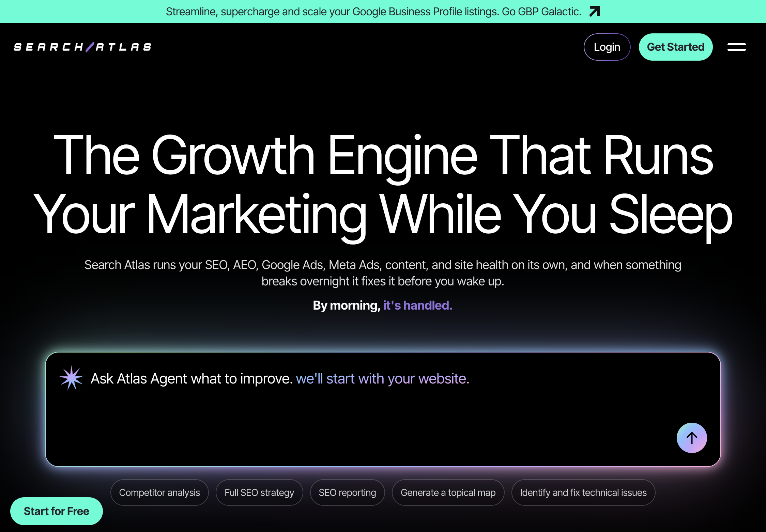
Task: Open the hamburger menu icon
Action: pos(736,47)
